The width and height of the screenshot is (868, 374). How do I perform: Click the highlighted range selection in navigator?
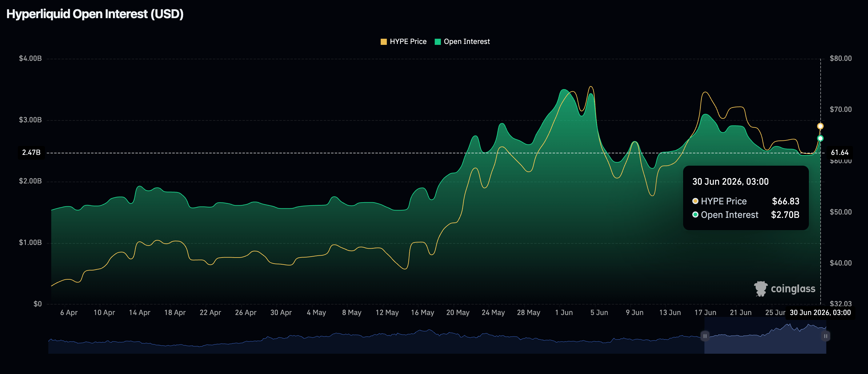(765, 336)
